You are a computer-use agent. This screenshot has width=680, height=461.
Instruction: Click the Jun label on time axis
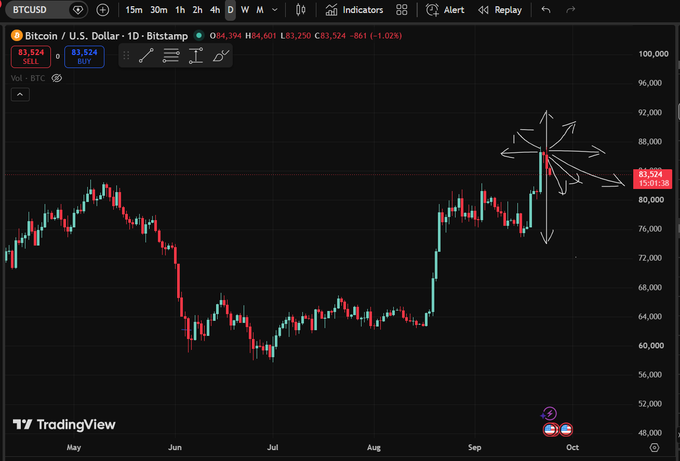[175, 447]
